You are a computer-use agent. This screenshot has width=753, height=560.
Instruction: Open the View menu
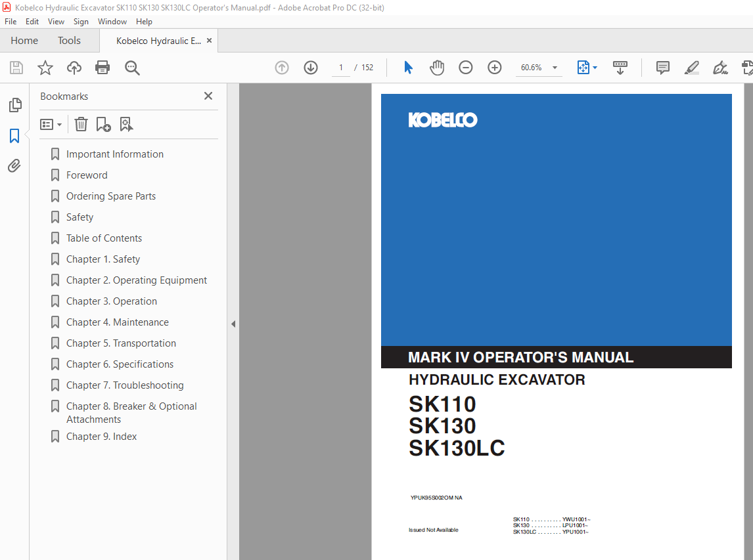[56, 22]
